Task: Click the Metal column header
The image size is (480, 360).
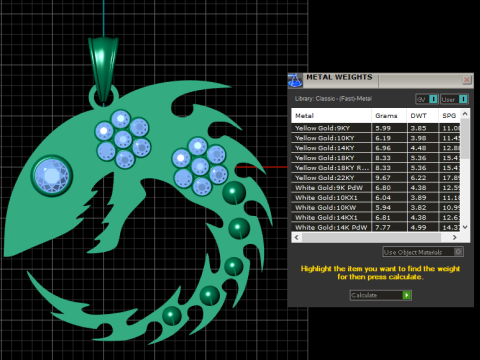Action: click(331, 116)
